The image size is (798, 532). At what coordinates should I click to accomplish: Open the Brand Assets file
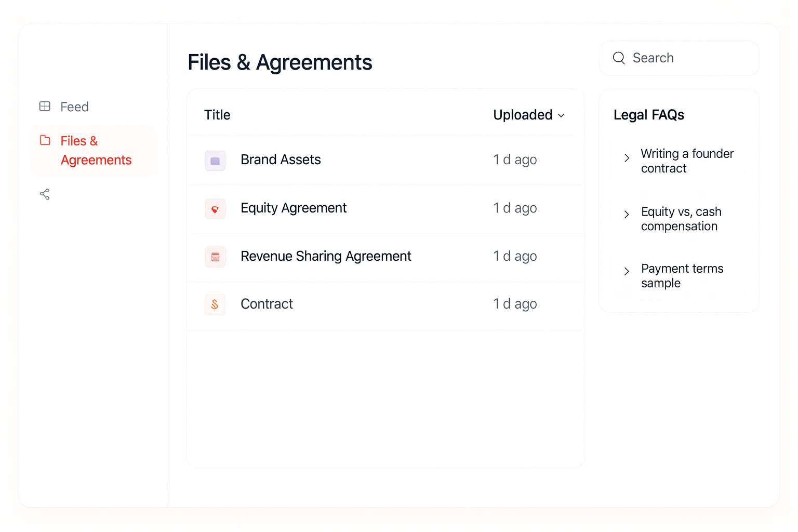point(281,159)
